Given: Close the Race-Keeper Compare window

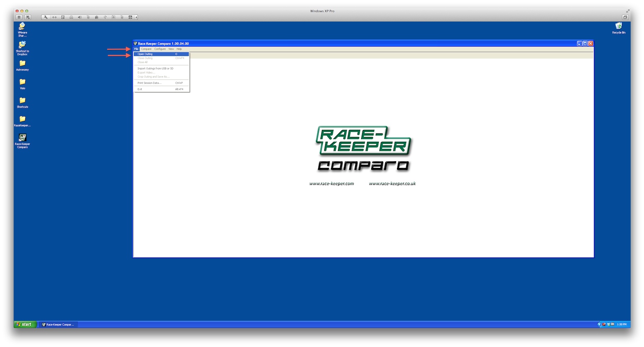Looking at the screenshot, I should click(590, 44).
